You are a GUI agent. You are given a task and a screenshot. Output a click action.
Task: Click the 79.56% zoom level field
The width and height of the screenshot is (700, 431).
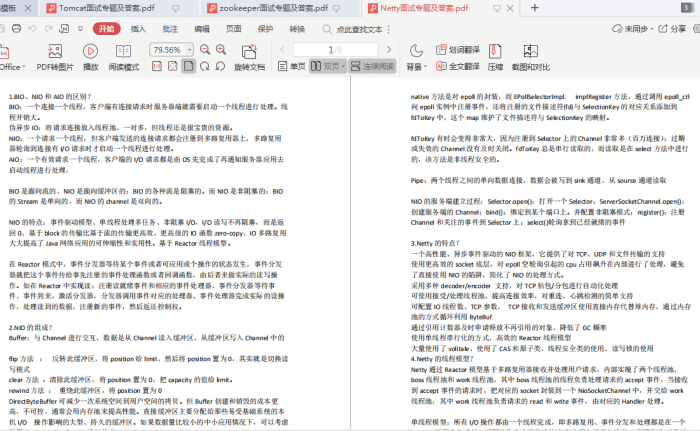167,50
